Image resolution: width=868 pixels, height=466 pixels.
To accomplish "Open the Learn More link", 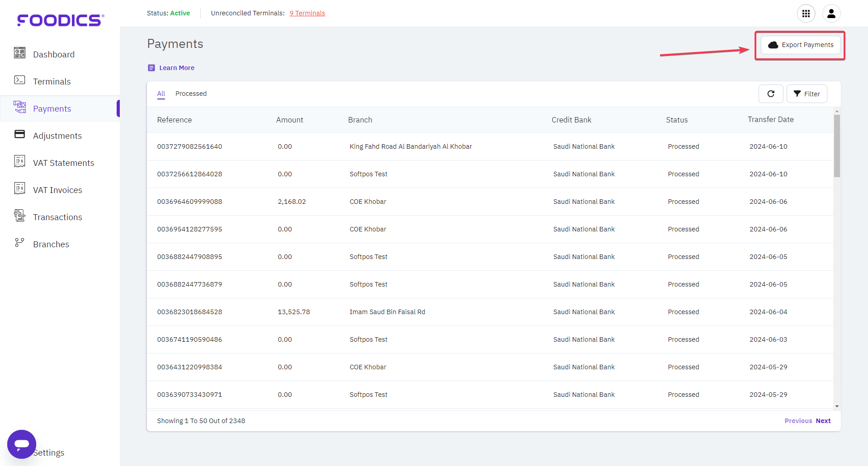I will click(177, 68).
